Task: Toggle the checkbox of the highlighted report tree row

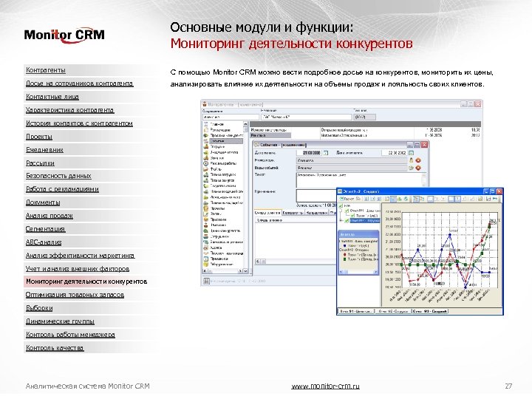Action: coord(347,221)
